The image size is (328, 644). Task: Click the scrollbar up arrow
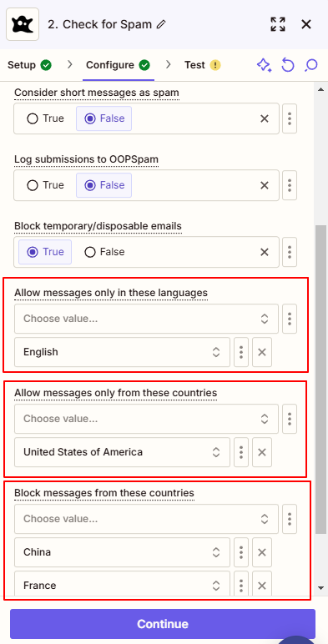321,89
